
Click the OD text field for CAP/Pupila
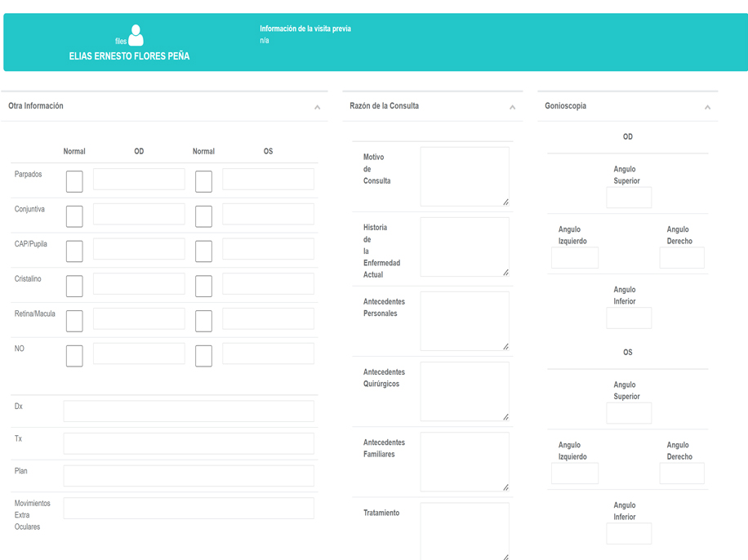point(139,249)
